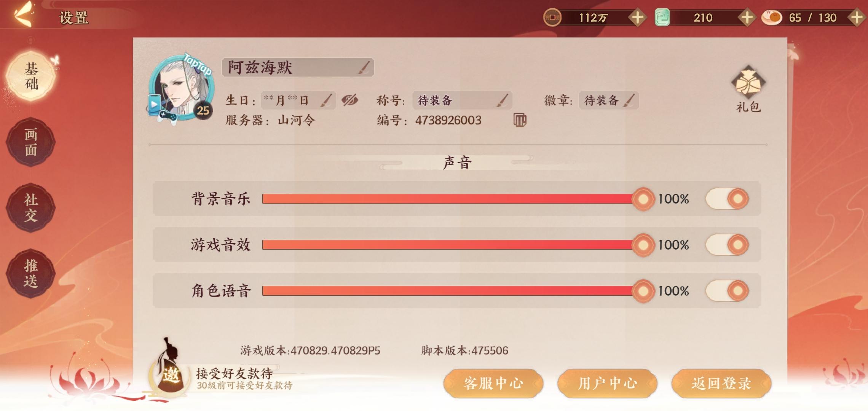Copy the player ID number 4738926003
This screenshot has height=411, width=868.
click(x=520, y=120)
